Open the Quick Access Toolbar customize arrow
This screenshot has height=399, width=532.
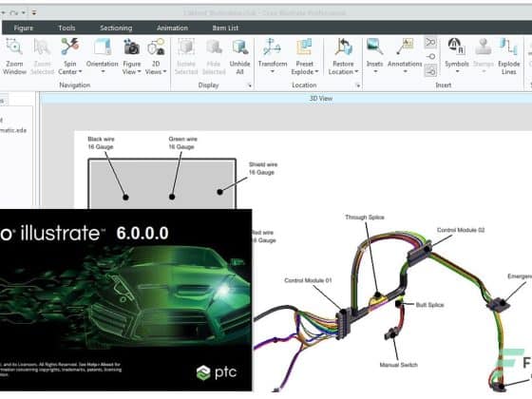point(34,13)
